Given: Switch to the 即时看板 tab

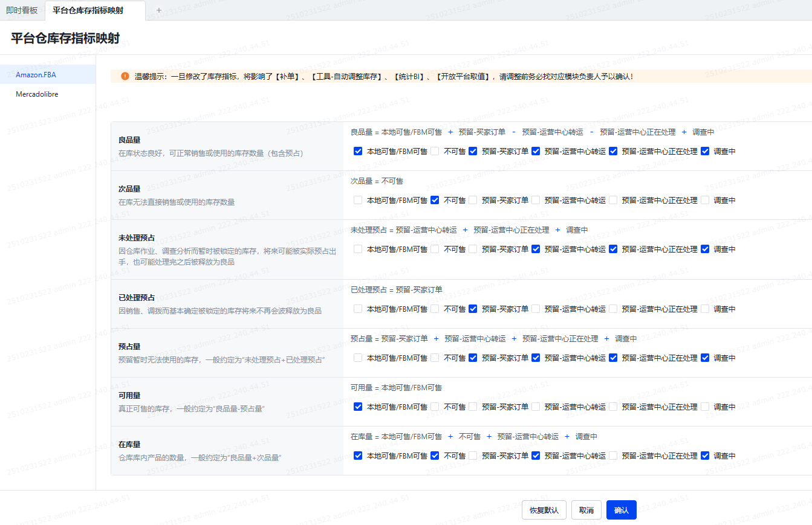Looking at the screenshot, I should [x=22, y=10].
